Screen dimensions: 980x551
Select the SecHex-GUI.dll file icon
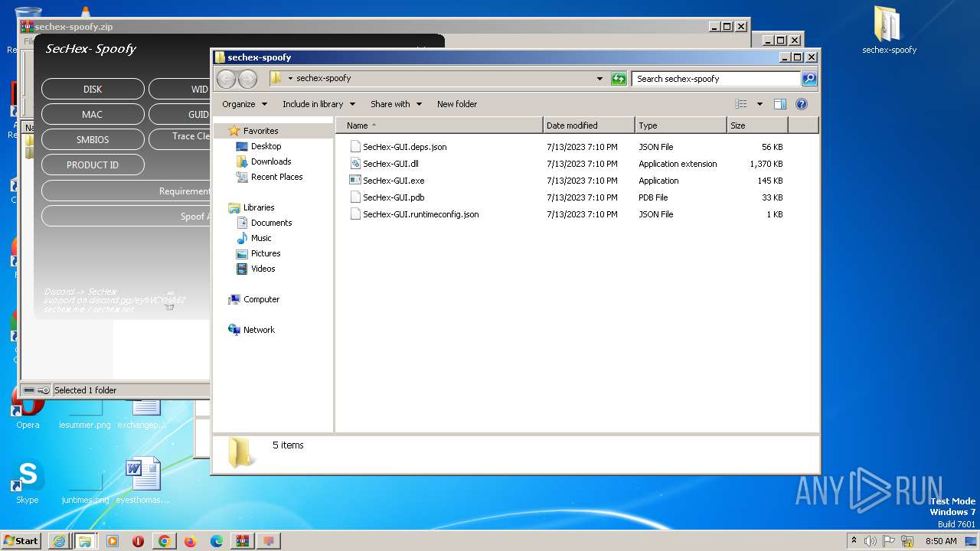pyautogui.click(x=355, y=164)
